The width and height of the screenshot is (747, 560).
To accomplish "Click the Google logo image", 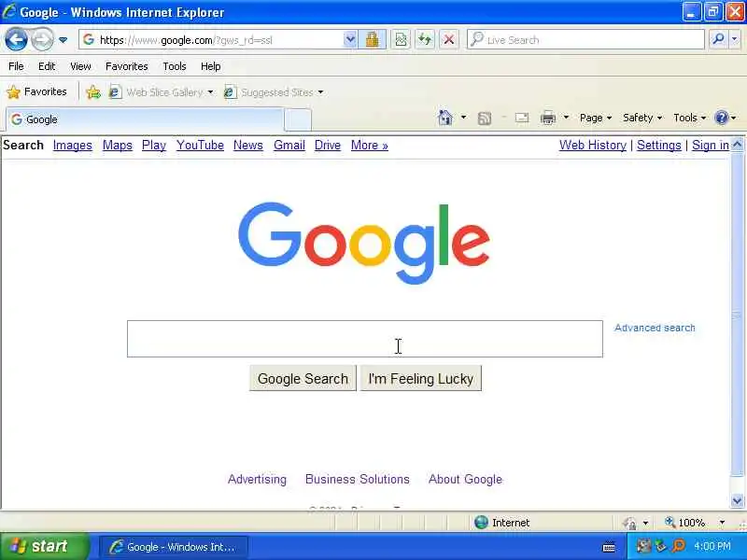I will pyautogui.click(x=364, y=243).
